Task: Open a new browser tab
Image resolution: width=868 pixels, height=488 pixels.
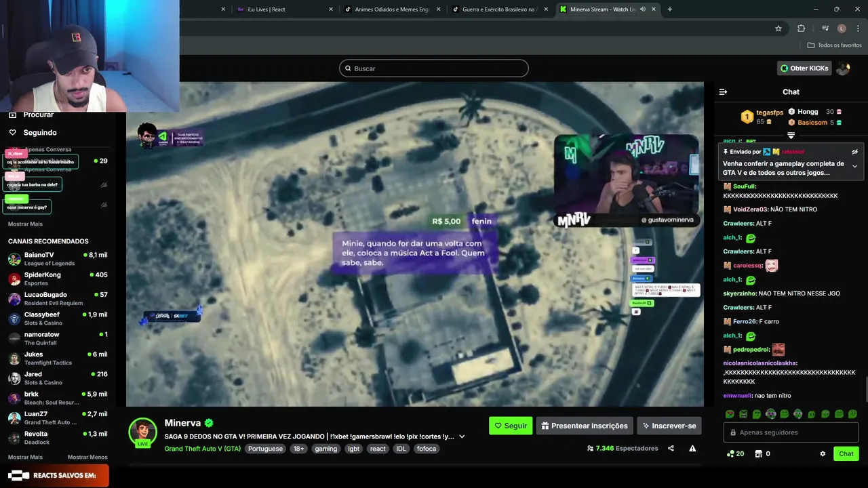Action: click(669, 9)
